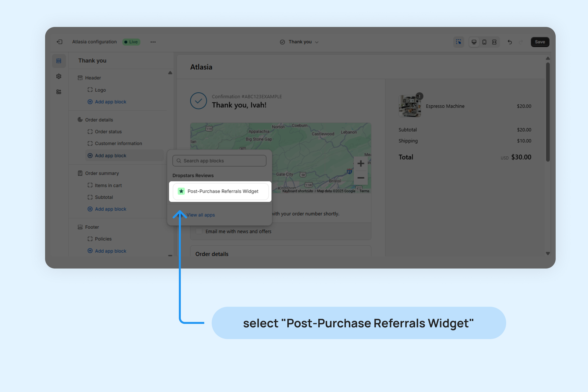Click the Save button
The image size is (588, 392).
click(540, 42)
